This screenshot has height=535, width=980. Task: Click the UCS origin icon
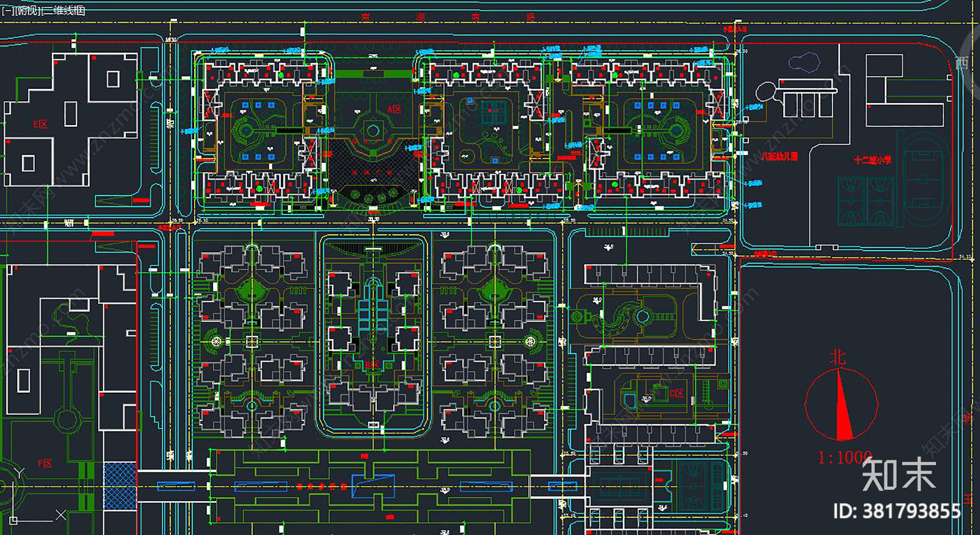(x=13, y=520)
